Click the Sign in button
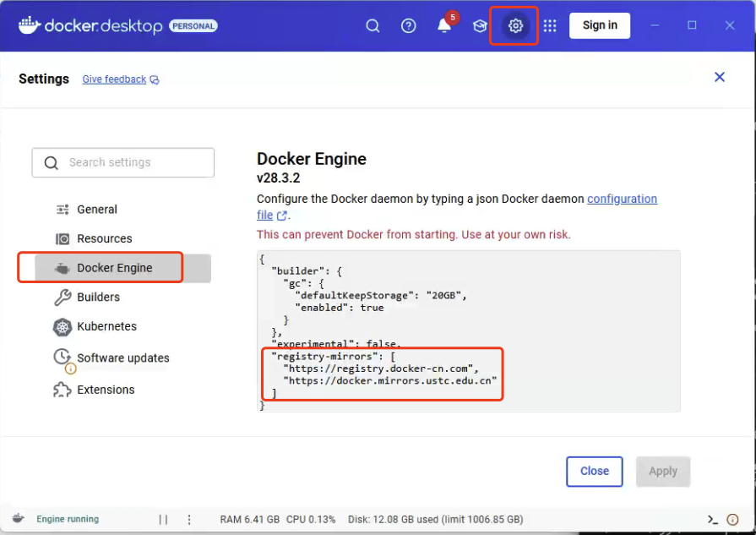This screenshot has width=756, height=535. pyautogui.click(x=599, y=25)
